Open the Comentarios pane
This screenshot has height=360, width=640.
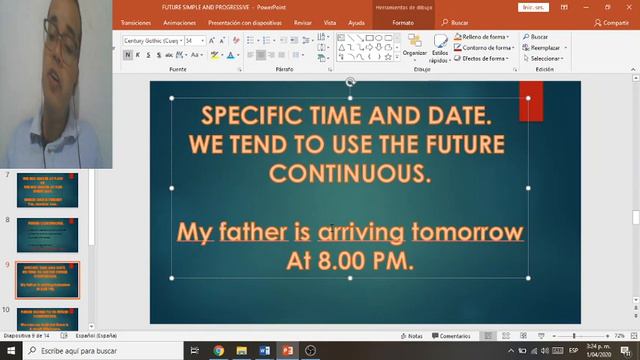tap(451, 336)
